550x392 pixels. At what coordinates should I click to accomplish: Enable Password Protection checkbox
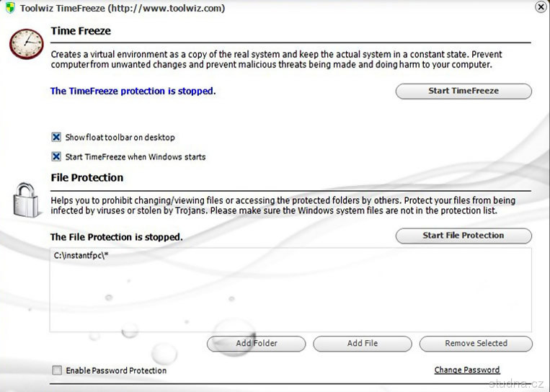57,370
